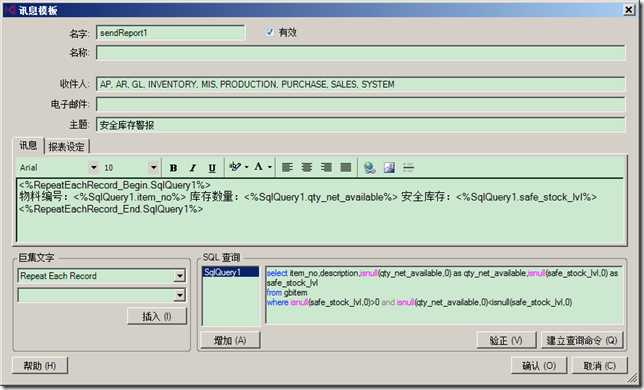The height and width of the screenshot is (390, 644).
Task: Expand font color dropdown arrow
Action: coord(269,167)
